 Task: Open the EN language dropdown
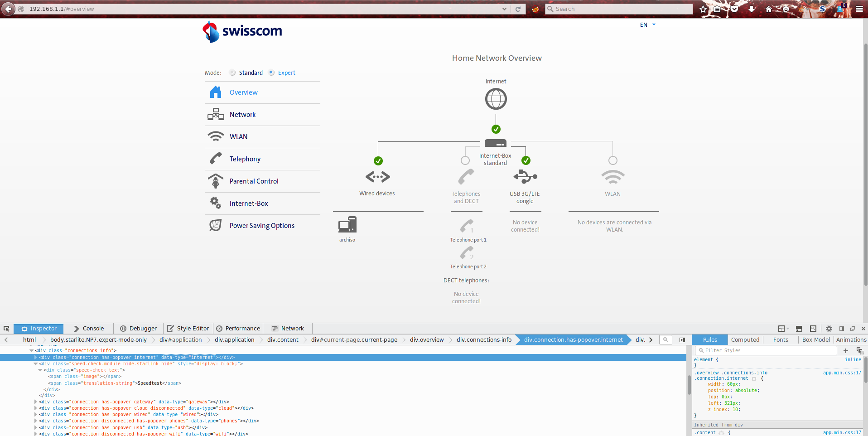pyautogui.click(x=647, y=25)
